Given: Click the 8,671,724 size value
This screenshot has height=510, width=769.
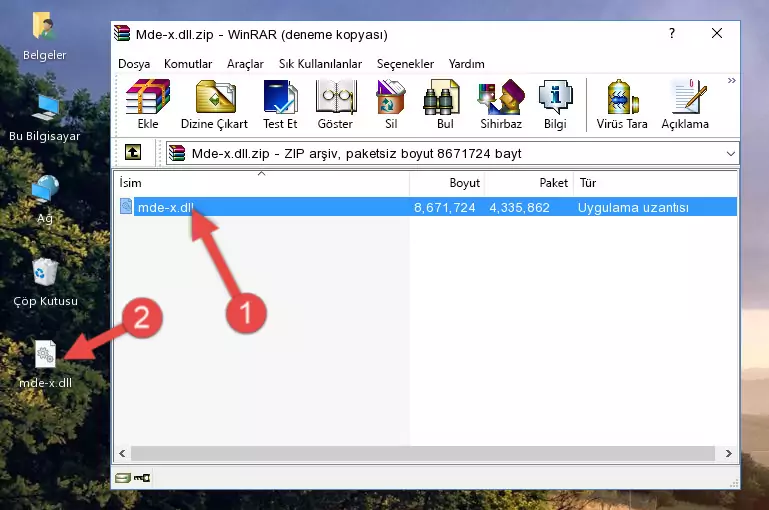Looking at the screenshot, I should click(444, 207).
